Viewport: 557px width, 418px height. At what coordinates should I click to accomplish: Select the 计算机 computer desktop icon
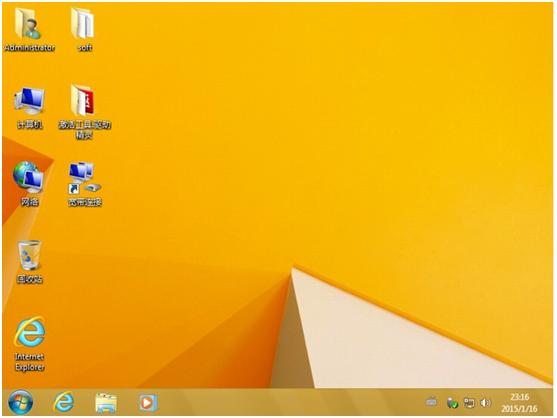(29, 101)
